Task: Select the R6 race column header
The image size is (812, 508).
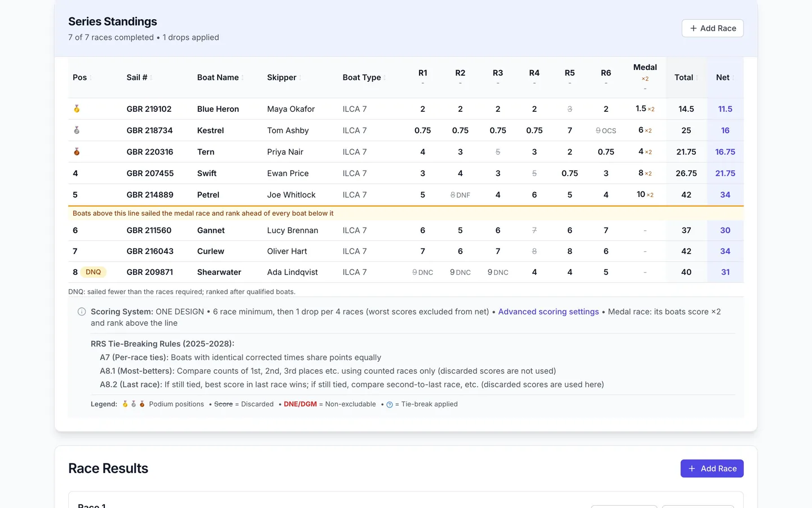Action: click(x=606, y=77)
